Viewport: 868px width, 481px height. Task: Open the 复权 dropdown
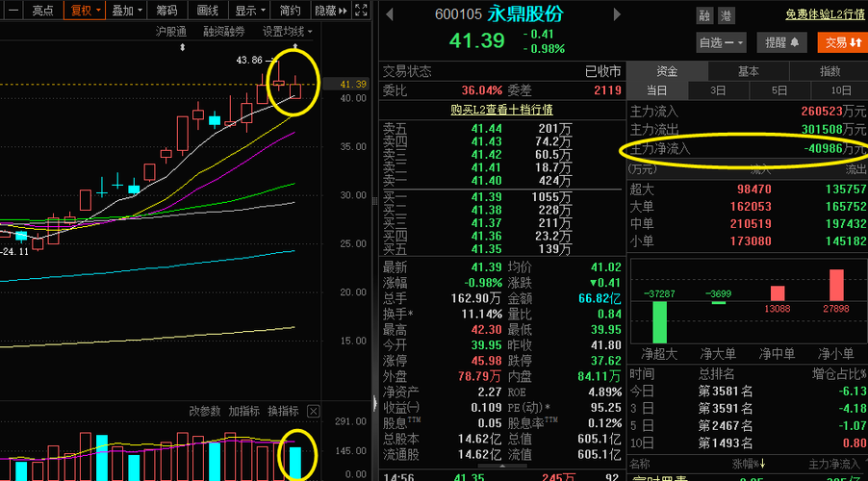pyautogui.click(x=85, y=10)
